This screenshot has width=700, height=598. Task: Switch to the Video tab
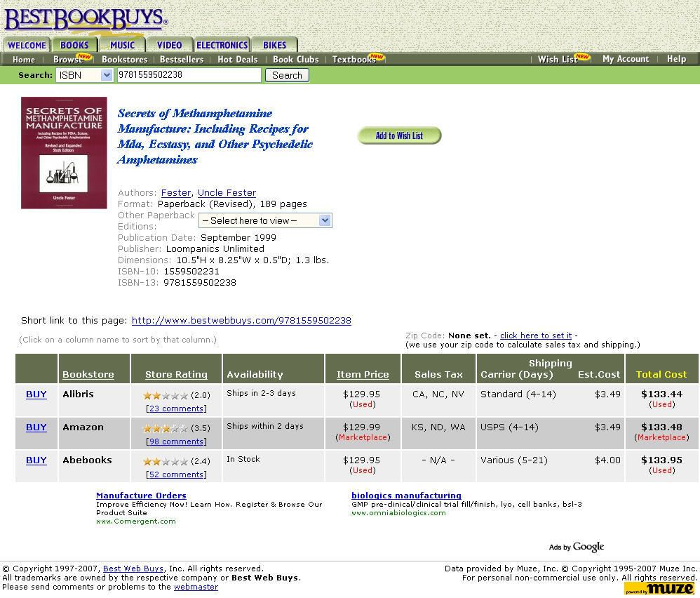(x=170, y=45)
